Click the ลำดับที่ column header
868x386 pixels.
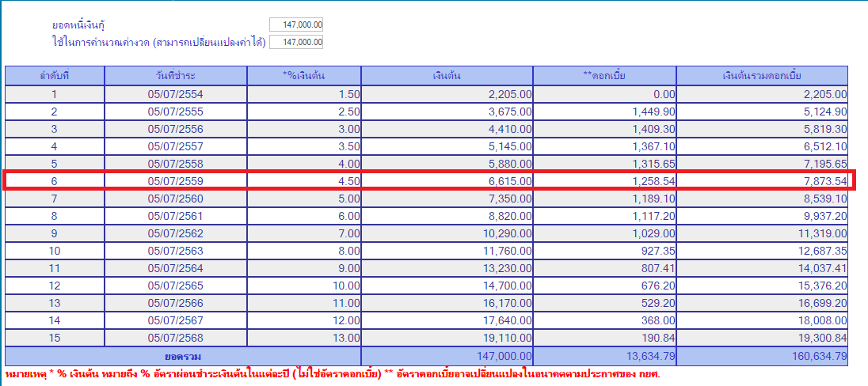55,76
